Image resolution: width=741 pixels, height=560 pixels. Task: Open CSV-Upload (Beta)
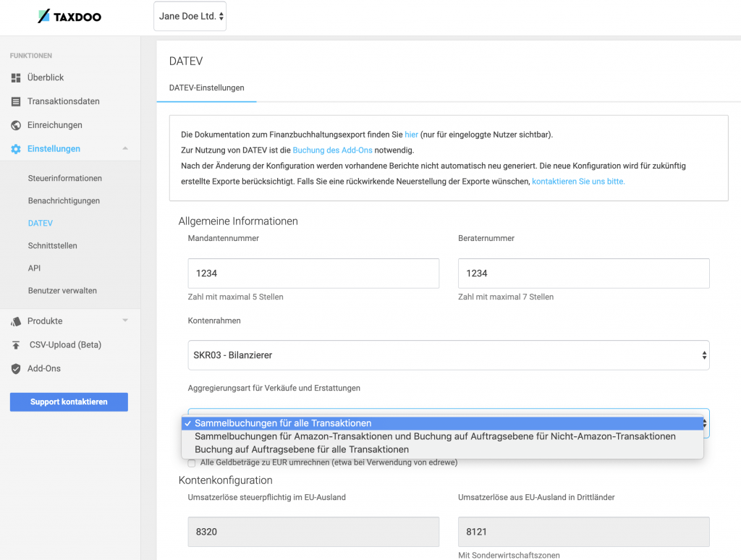tap(65, 344)
